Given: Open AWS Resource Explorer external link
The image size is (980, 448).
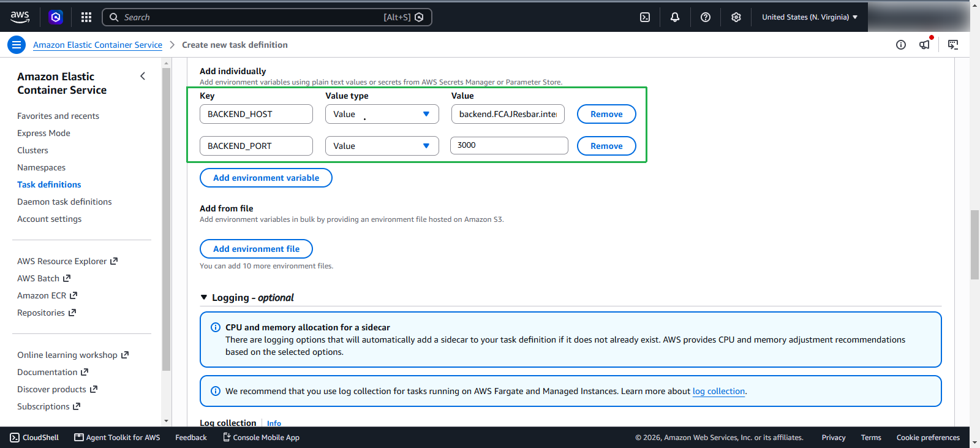Looking at the screenshot, I should pos(67,261).
